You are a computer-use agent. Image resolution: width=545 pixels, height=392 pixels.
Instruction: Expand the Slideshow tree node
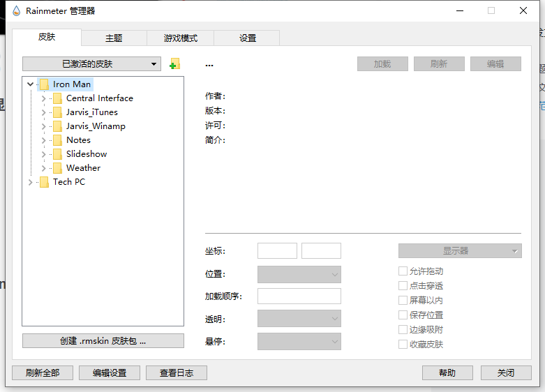point(43,154)
